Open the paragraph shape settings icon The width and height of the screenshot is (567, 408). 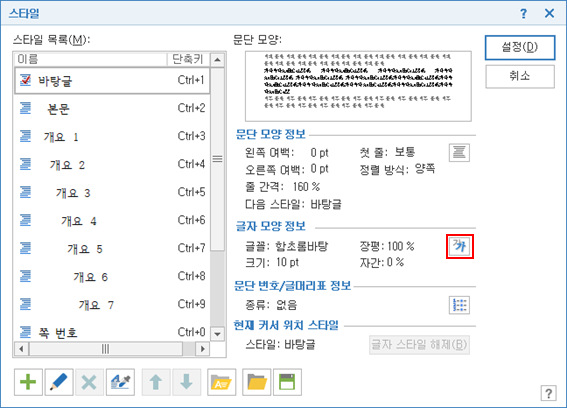[459, 152]
